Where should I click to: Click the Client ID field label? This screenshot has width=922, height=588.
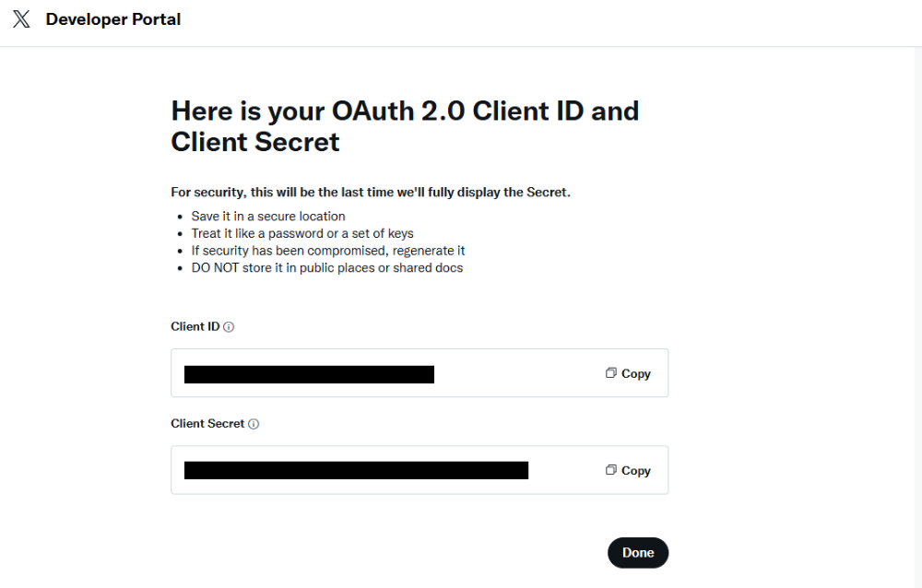pos(195,326)
